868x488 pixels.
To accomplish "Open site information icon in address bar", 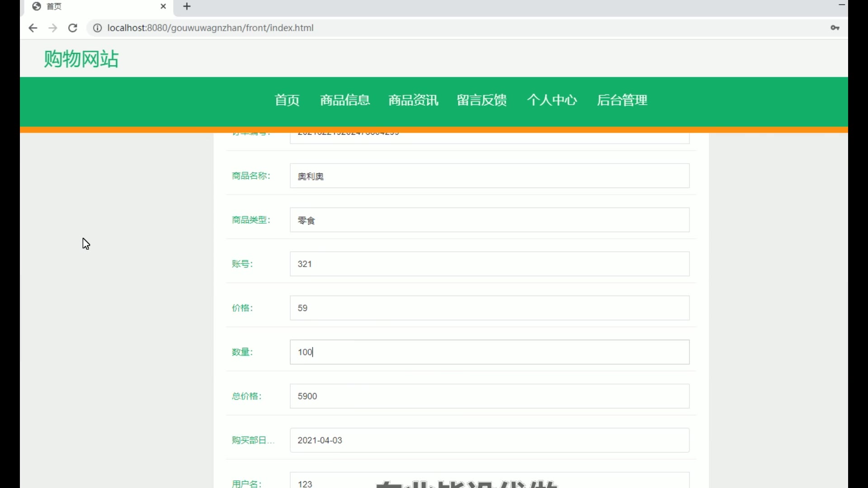I will [x=97, y=28].
